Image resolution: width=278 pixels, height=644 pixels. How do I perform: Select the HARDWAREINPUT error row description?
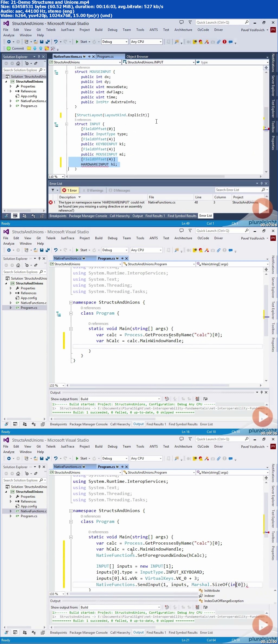click(101, 206)
